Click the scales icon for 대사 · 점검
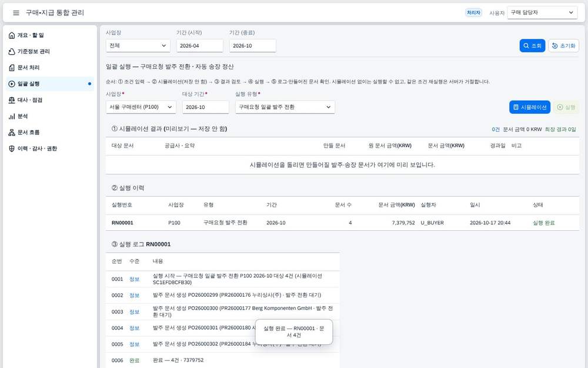Image resolution: width=588 pixels, height=368 pixels. [12, 100]
